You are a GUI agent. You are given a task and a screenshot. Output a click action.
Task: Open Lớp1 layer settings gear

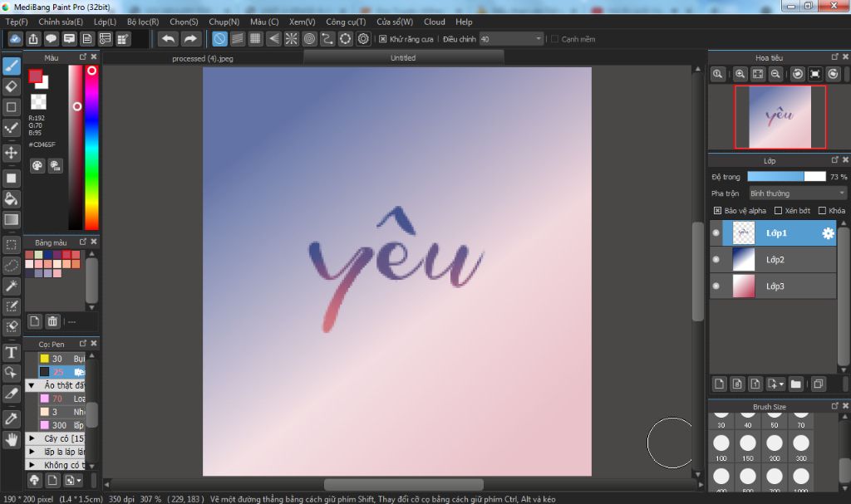click(828, 233)
